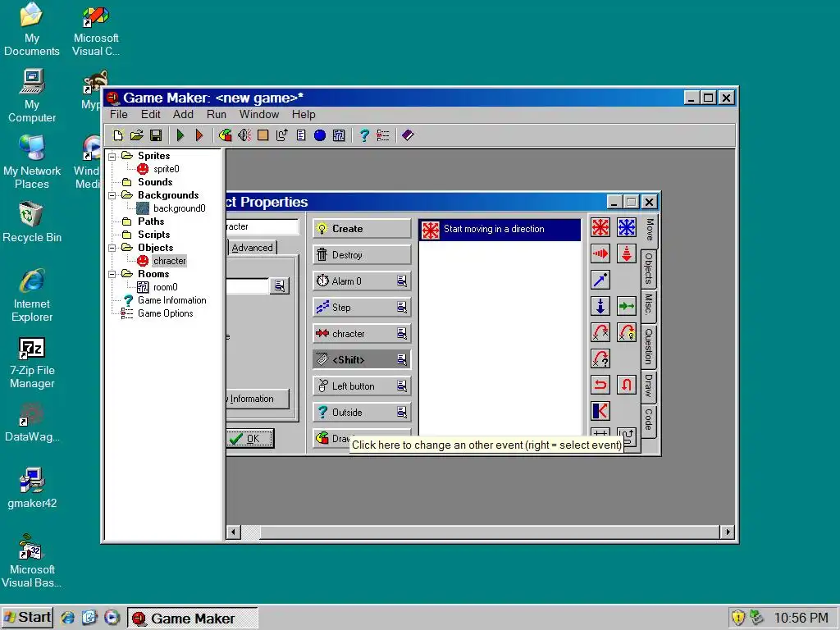This screenshot has width=840, height=630.
Task: Select jump to start position action
Action: [626, 333]
